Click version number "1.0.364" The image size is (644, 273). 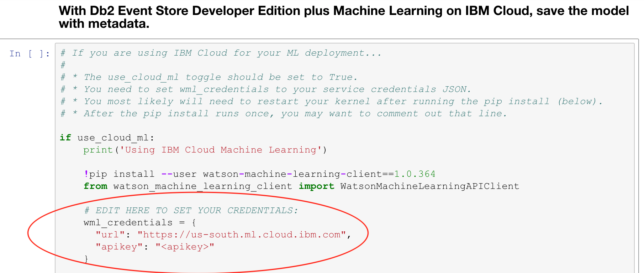[x=415, y=174]
